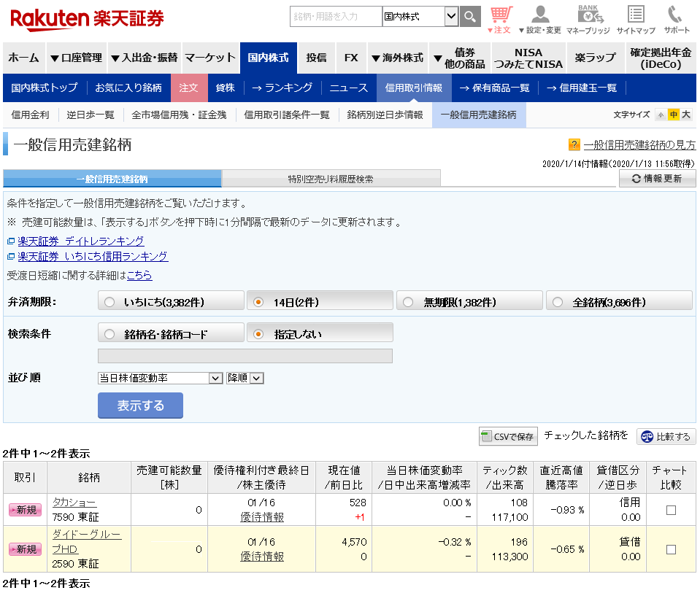The height and width of the screenshot is (593, 700).
Task: Expand the 海外株式 menu
Action: point(398,58)
